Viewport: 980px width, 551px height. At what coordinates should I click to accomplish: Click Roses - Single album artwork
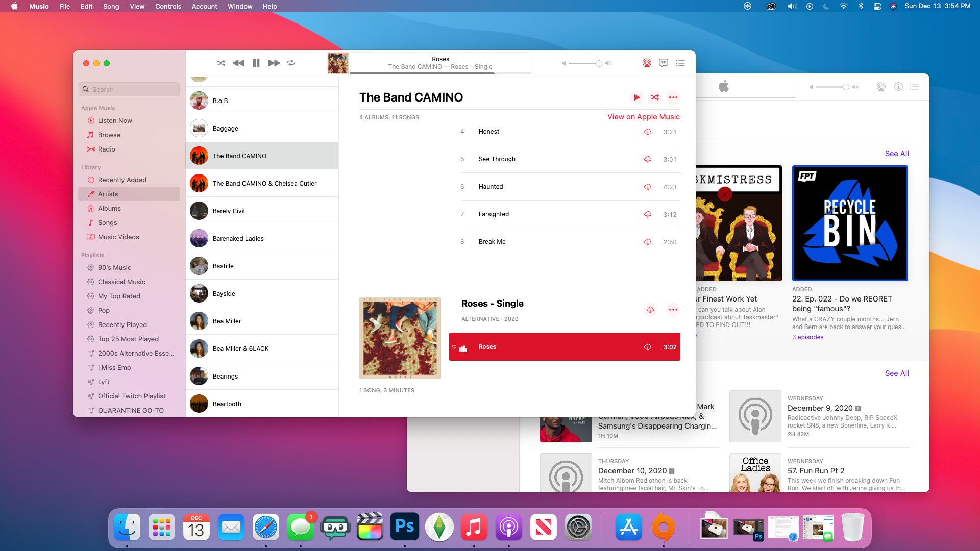point(400,338)
